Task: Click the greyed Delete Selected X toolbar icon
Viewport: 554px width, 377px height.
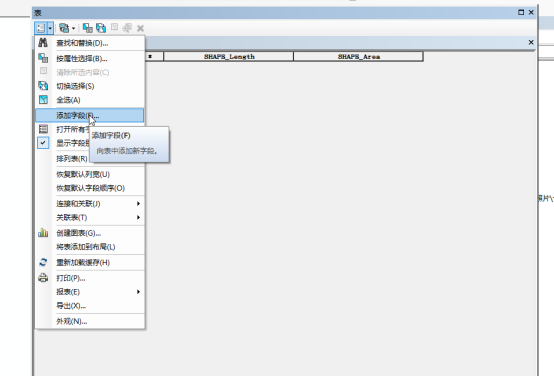Action: pos(140,28)
